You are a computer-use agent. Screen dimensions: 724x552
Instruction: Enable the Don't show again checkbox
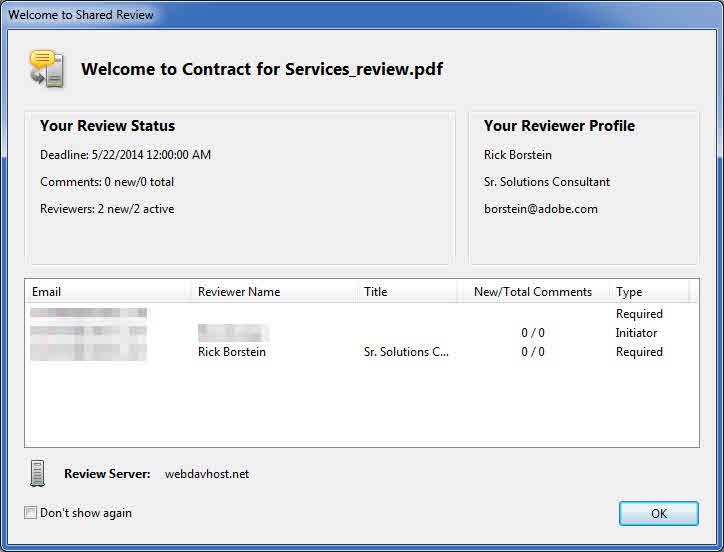pos(31,513)
